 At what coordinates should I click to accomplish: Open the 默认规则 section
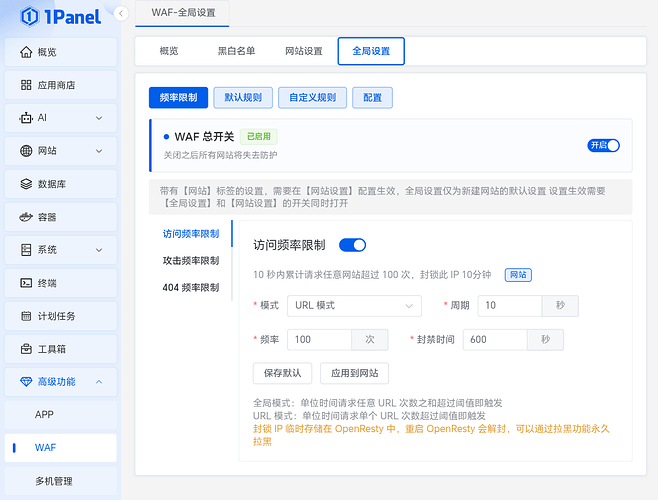click(x=243, y=98)
